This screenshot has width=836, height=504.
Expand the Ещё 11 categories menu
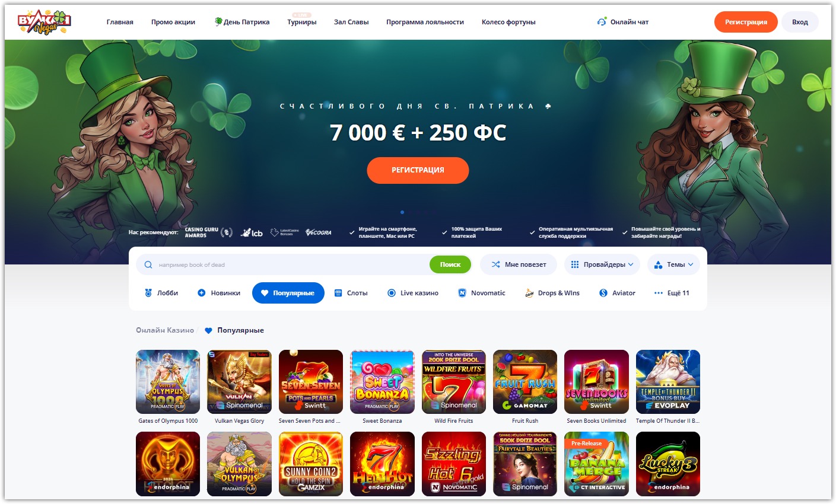coord(672,293)
